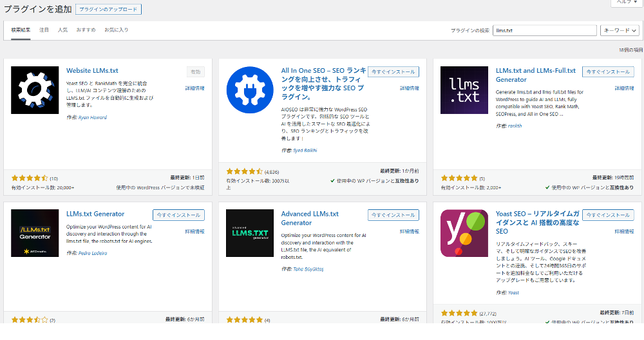This screenshot has height=340, width=644.
Task: Click the Yoast SEO plugin logo icon
Action: (464, 233)
